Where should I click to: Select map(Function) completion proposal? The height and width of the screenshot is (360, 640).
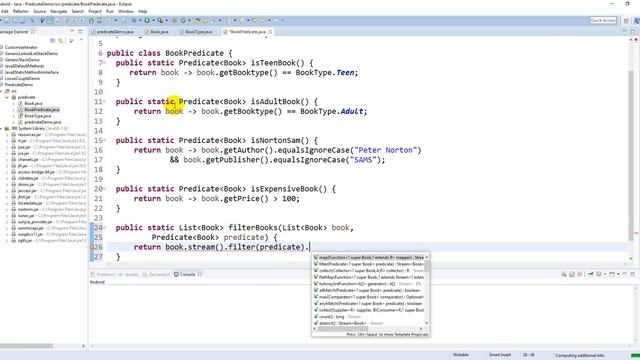point(369,258)
